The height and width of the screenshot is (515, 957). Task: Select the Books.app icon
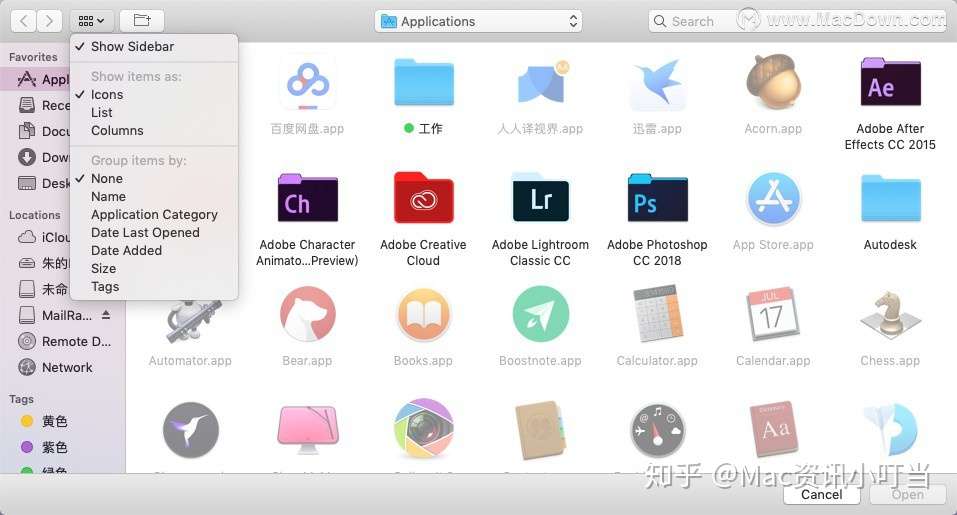pyautogui.click(x=424, y=314)
